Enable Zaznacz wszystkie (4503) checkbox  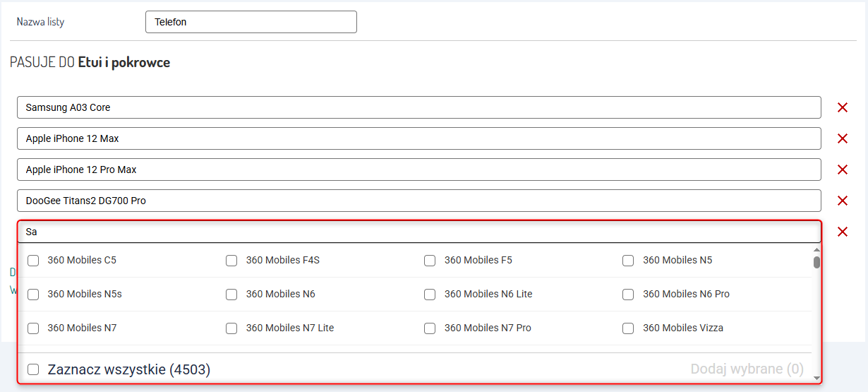33,369
